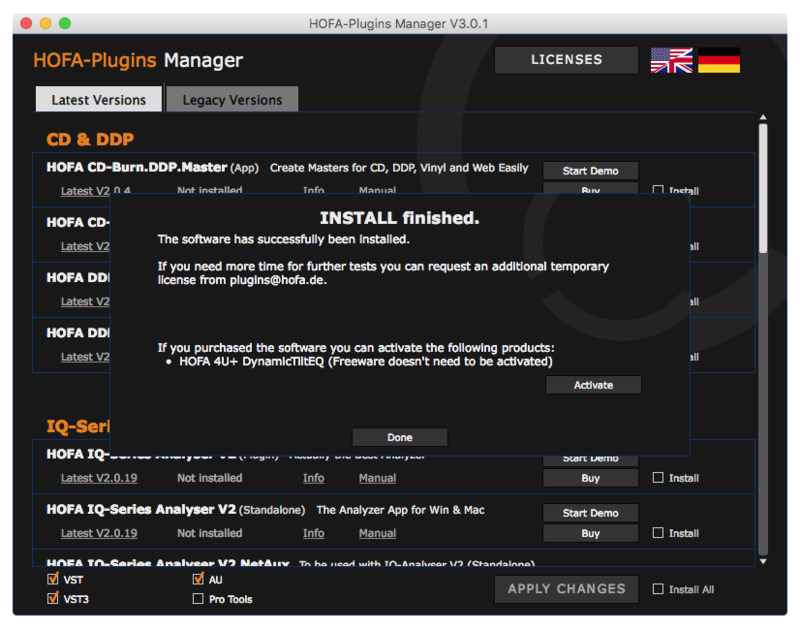Tick the Install All checkbox
This screenshot has height=631, width=800.
658,589
